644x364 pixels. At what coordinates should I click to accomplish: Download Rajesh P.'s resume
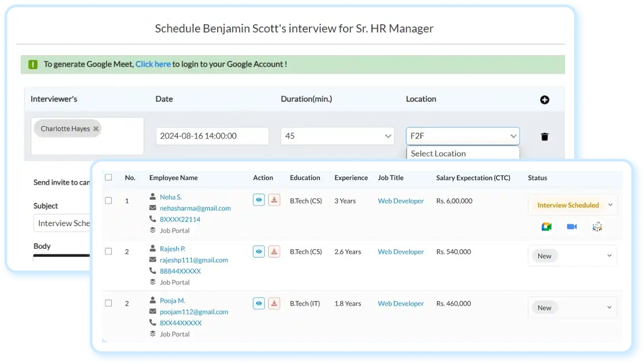[274, 251]
